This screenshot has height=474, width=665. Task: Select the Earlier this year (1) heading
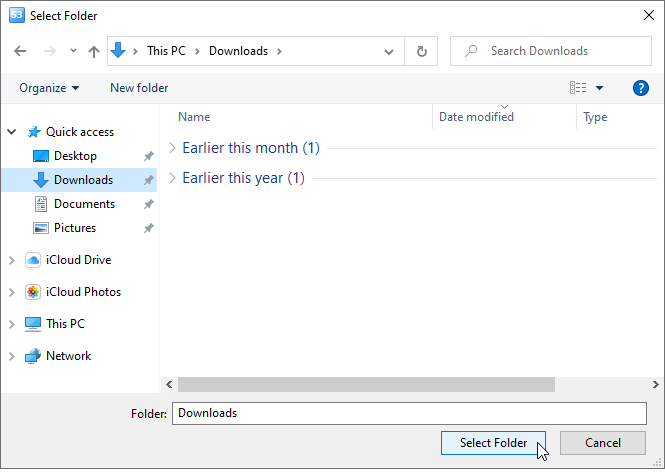point(243,178)
